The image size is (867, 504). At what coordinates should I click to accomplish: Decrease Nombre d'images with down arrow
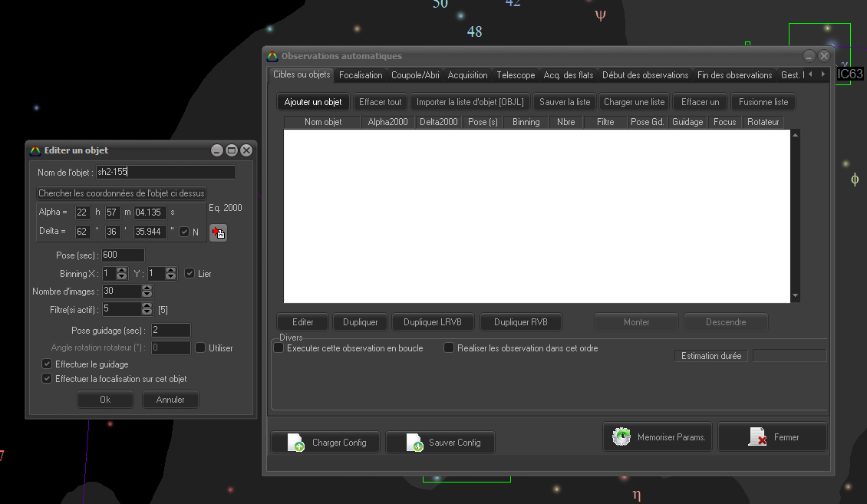coord(147,294)
